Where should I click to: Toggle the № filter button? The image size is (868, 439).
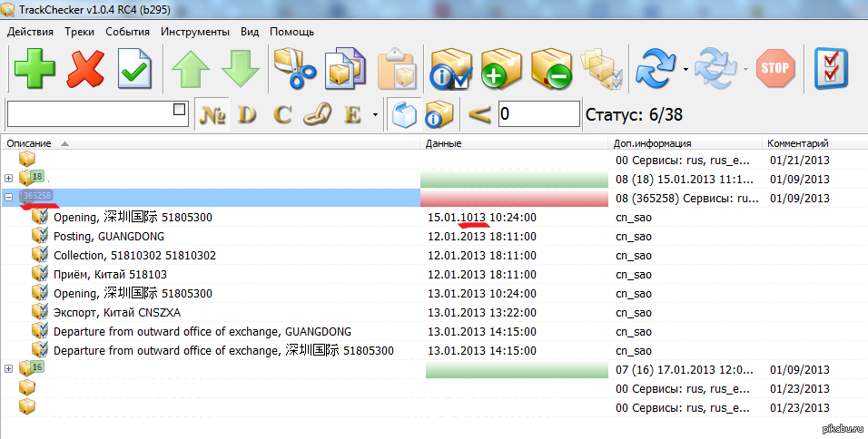pos(212,115)
